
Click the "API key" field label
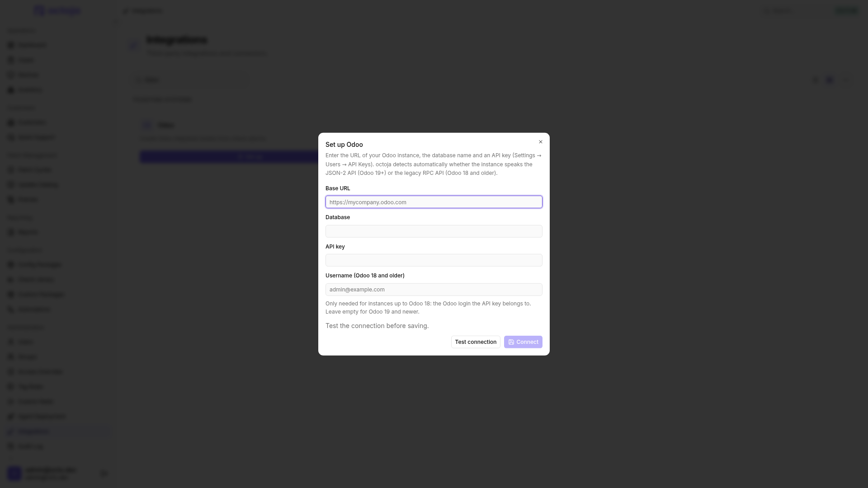coord(335,247)
